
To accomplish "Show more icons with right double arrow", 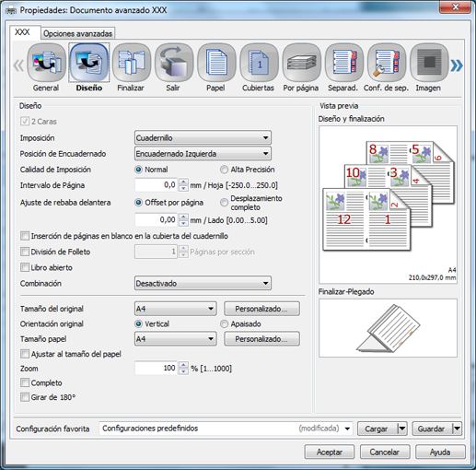I will pos(457,65).
